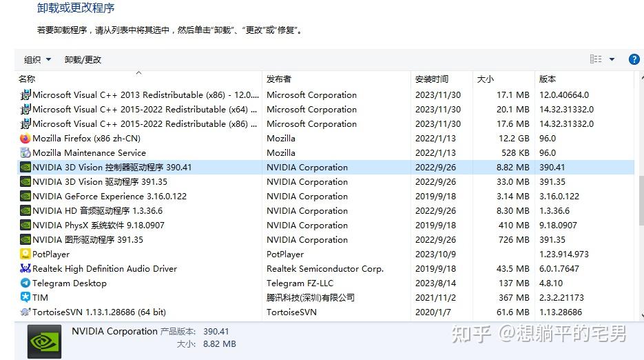
Task: Click the Telegram Desktop icon
Action: pos(25,283)
